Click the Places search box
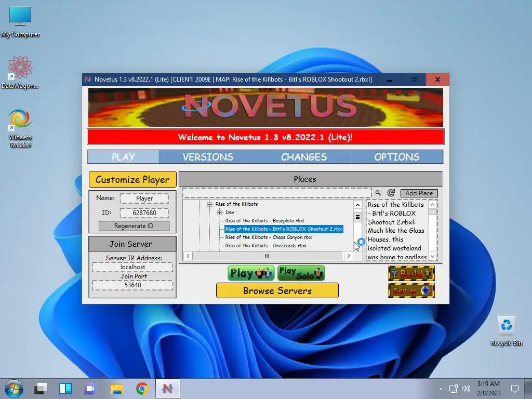The height and width of the screenshot is (399, 532). click(276, 193)
